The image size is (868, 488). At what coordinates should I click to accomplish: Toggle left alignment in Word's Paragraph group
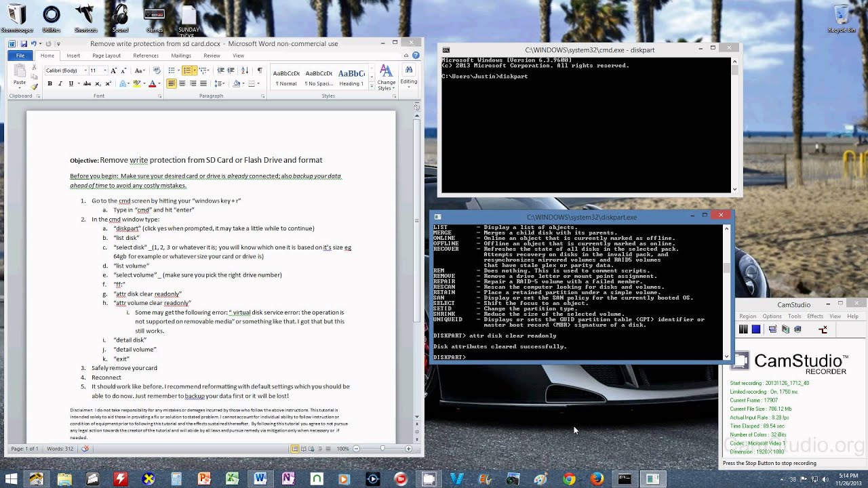coord(172,83)
